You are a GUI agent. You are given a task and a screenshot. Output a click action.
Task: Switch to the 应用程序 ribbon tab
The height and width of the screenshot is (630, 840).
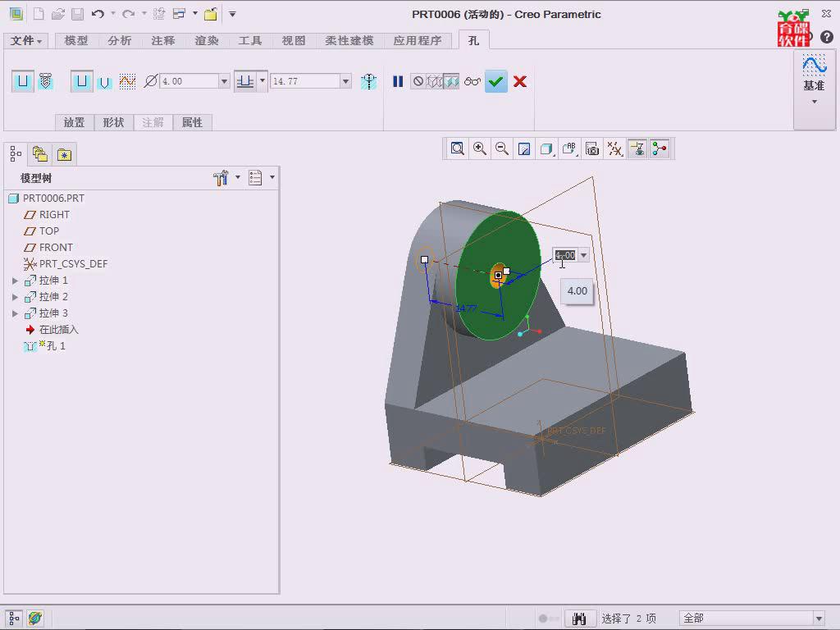pyautogui.click(x=418, y=41)
